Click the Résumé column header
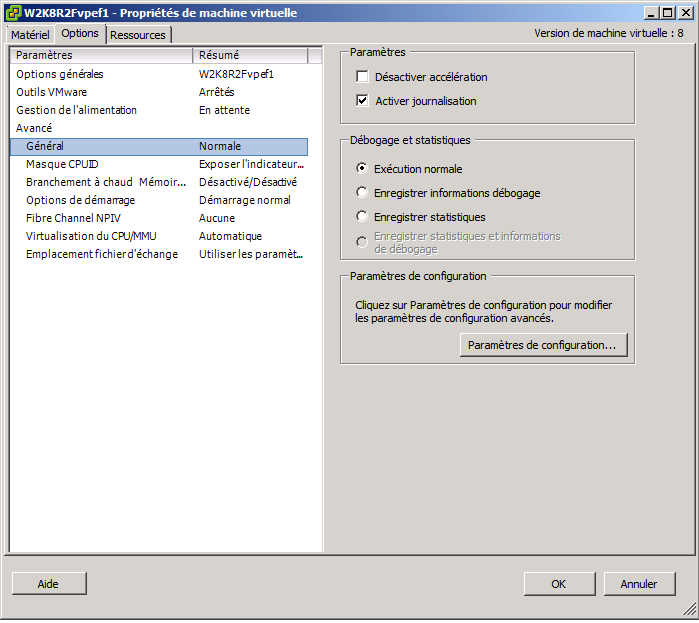Image resolution: width=699 pixels, height=623 pixels. tap(250, 55)
